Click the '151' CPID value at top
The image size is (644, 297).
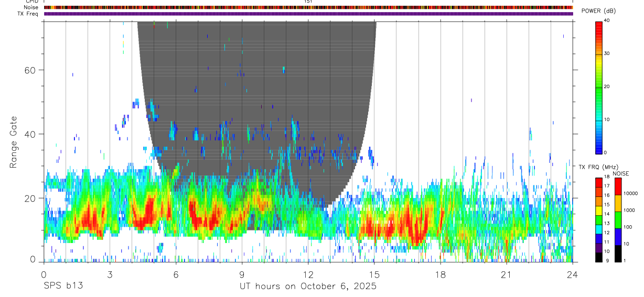point(308,2)
